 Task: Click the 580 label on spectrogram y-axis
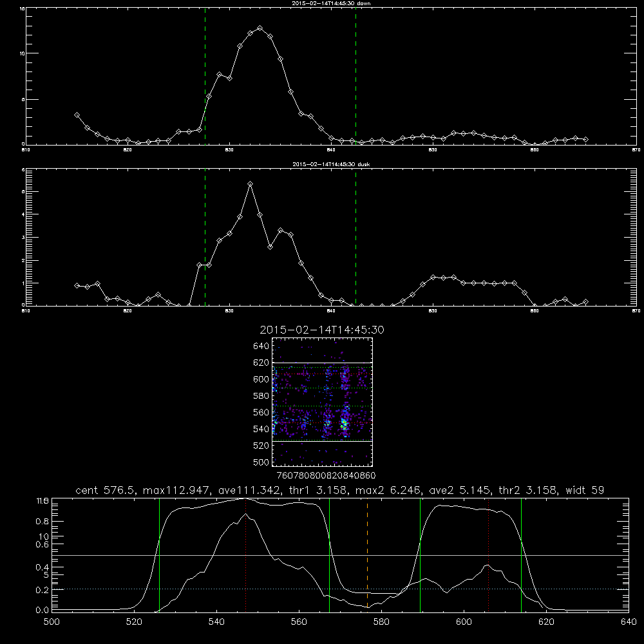[x=261, y=396]
